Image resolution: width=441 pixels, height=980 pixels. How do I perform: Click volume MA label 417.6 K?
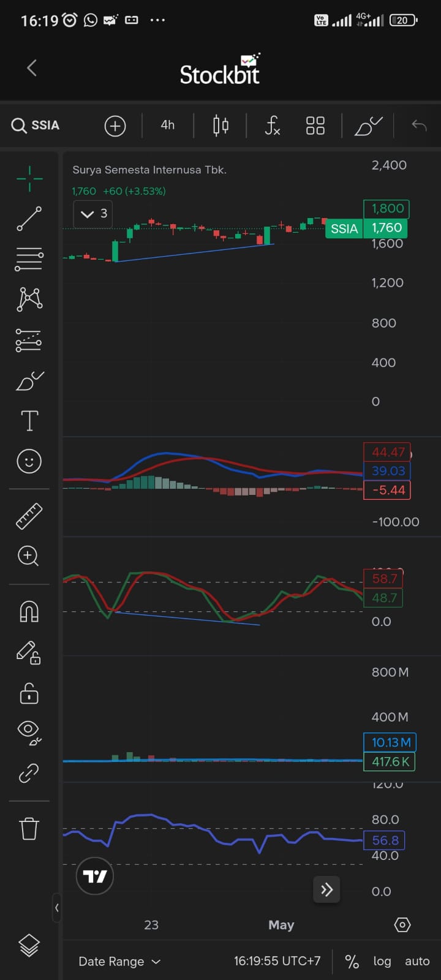[390, 761]
